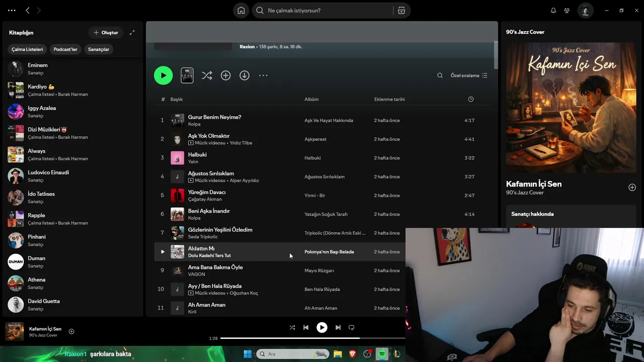Open the Özel sıralama sort dropdown
The image size is (644, 362).
coord(469,75)
